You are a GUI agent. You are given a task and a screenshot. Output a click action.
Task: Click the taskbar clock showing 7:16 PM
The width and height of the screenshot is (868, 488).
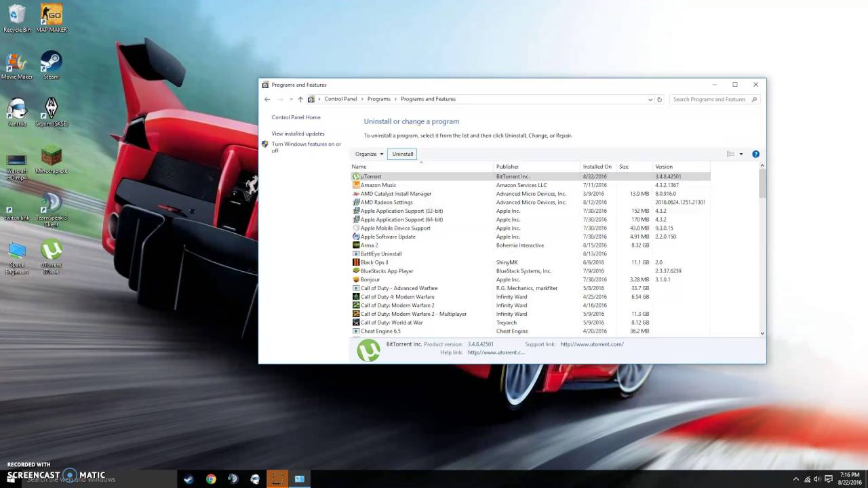848,479
